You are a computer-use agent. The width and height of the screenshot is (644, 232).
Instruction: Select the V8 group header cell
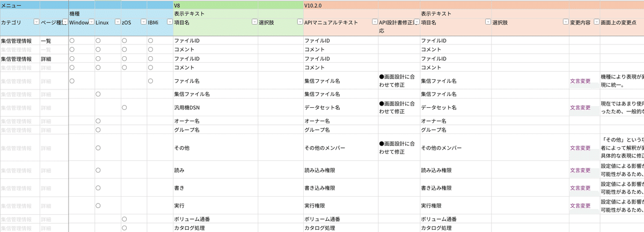click(x=238, y=4)
